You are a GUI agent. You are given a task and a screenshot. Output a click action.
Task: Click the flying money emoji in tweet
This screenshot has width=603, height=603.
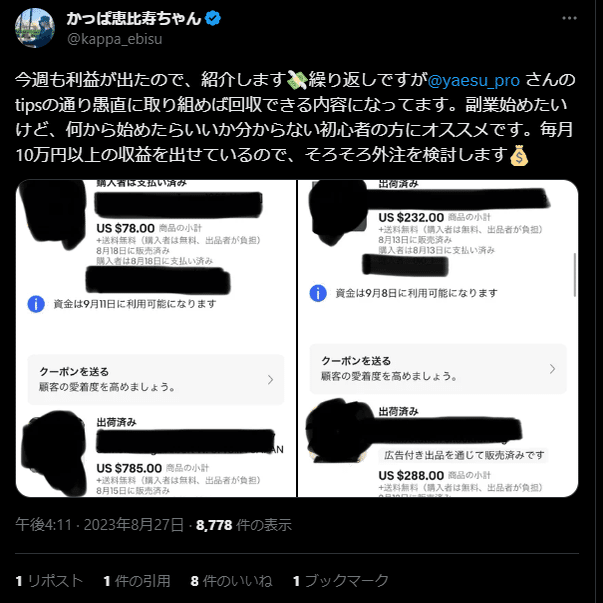(297, 80)
